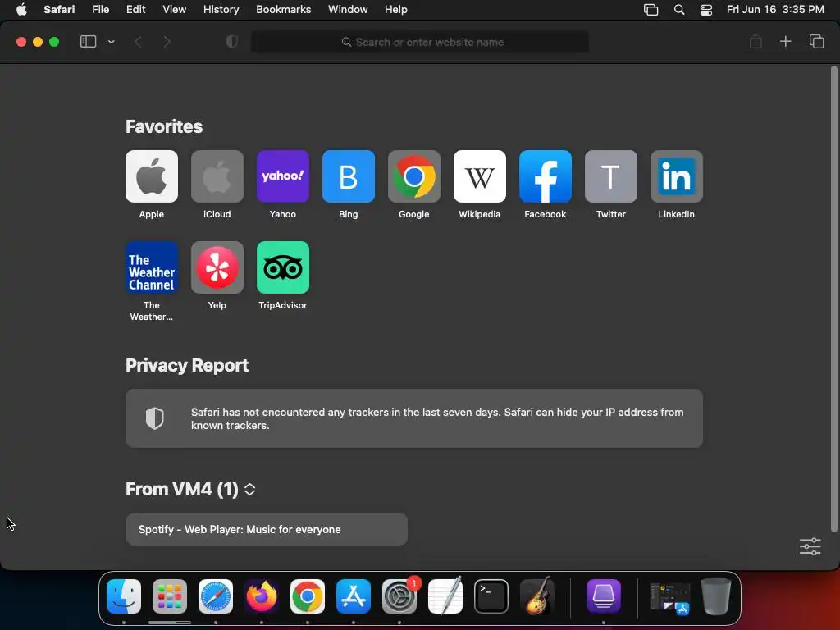This screenshot has width=840, height=630.
Task: Open the Google favorite
Action: click(x=414, y=176)
